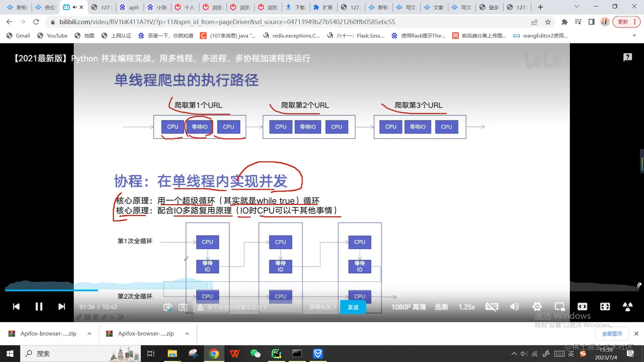Image resolution: width=644 pixels, height=362 pixels.
Task: Open the terminal from taskbar
Action: coord(297,353)
